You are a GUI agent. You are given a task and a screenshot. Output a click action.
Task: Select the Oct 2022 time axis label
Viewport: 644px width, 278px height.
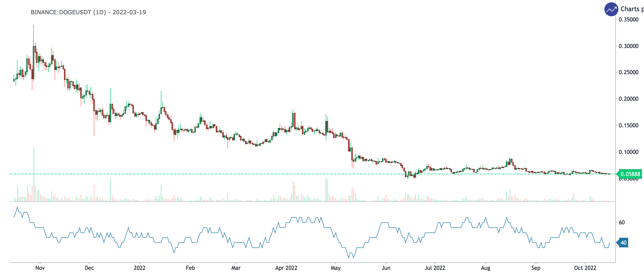click(585, 268)
